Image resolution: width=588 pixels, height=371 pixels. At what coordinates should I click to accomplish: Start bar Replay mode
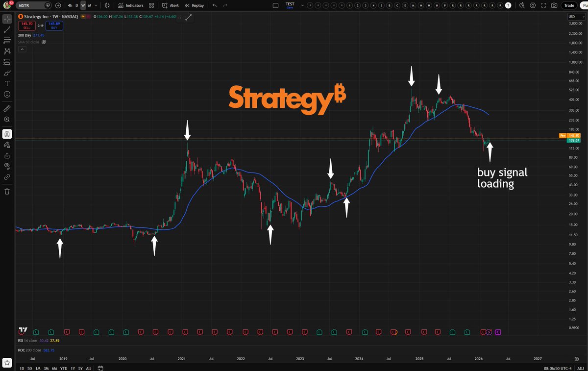[194, 5]
